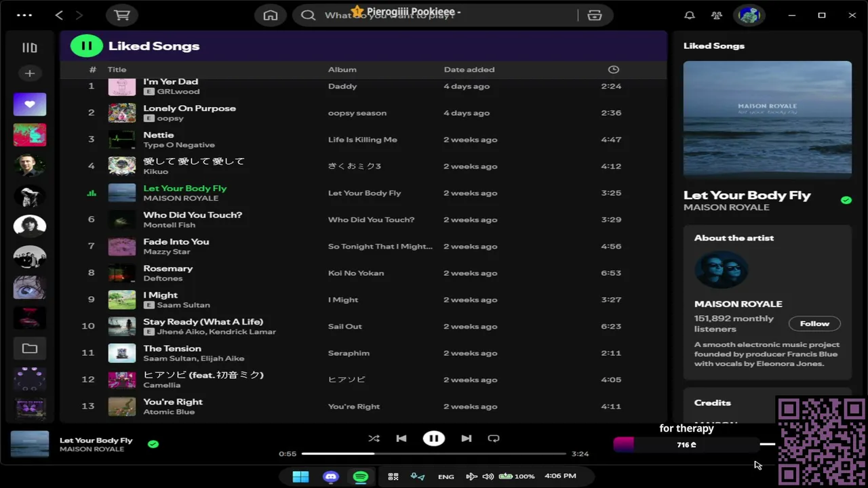Image resolution: width=868 pixels, height=488 pixels.
Task: Pause Liked Songs with green header button
Action: pos(86,46)
